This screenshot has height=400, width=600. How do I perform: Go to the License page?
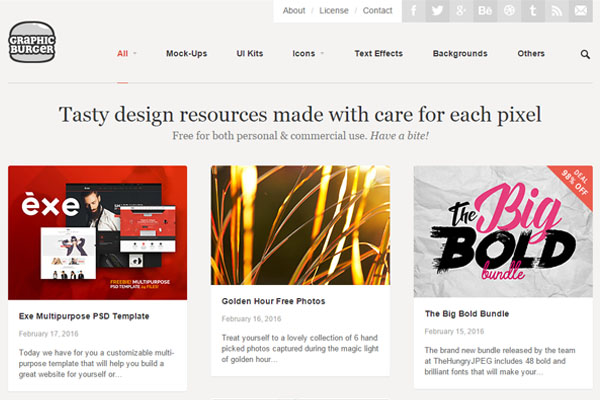(334, 11)
